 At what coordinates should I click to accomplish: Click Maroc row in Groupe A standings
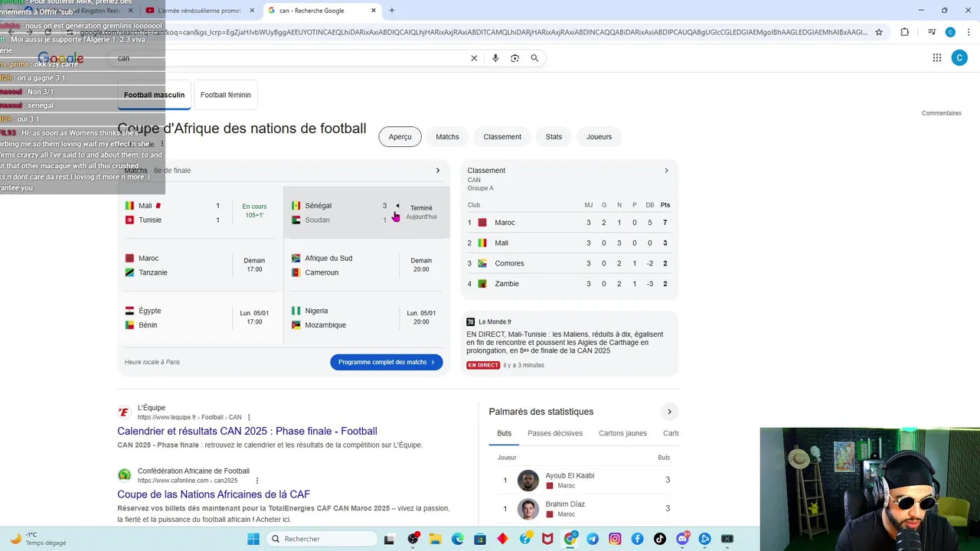coord(569,223)
